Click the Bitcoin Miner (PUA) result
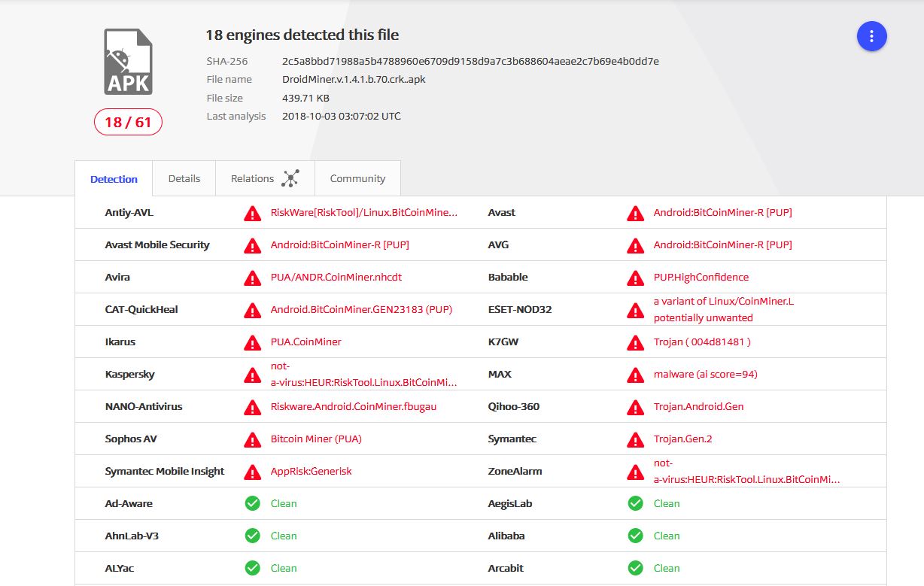Viewport: 924px width, 586px height. point(316,439)
